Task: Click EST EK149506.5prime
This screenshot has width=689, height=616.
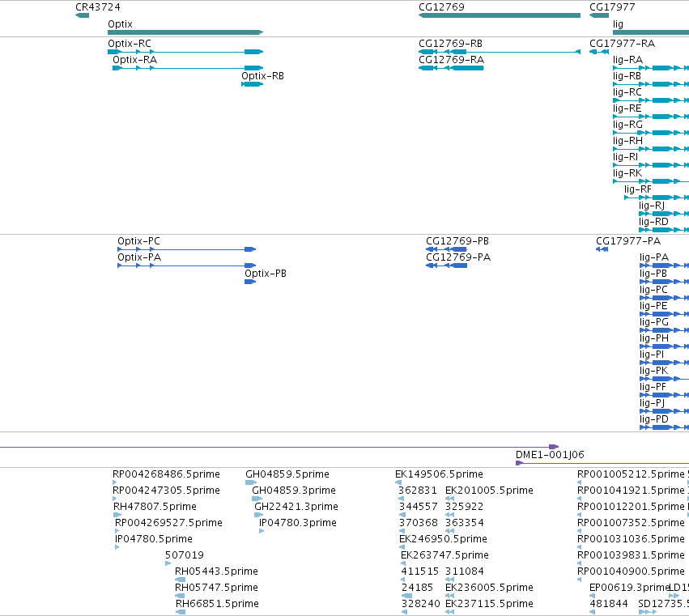Action: pyautogui.click(x=398, y=482)
